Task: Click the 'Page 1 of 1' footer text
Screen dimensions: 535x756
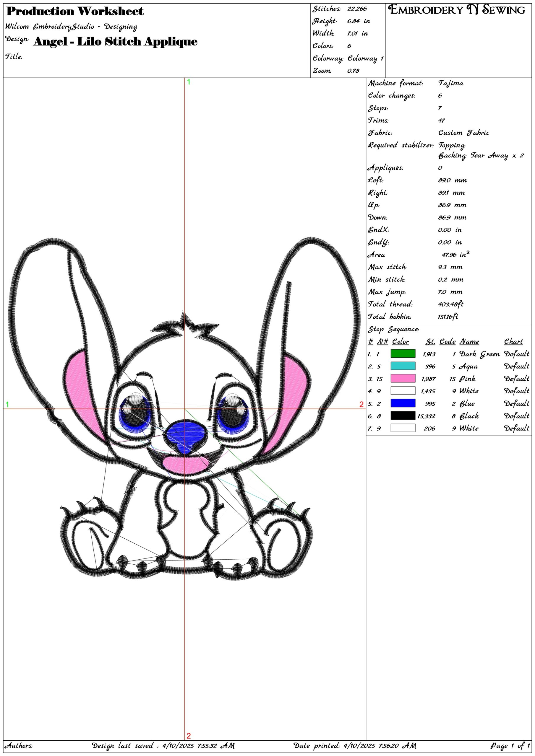Action: click(510, 745)
